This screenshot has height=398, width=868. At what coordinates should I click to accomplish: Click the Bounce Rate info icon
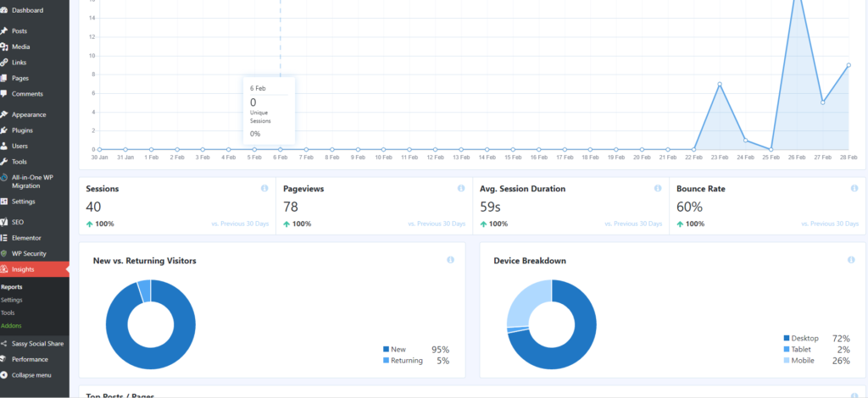pos(854,189)
